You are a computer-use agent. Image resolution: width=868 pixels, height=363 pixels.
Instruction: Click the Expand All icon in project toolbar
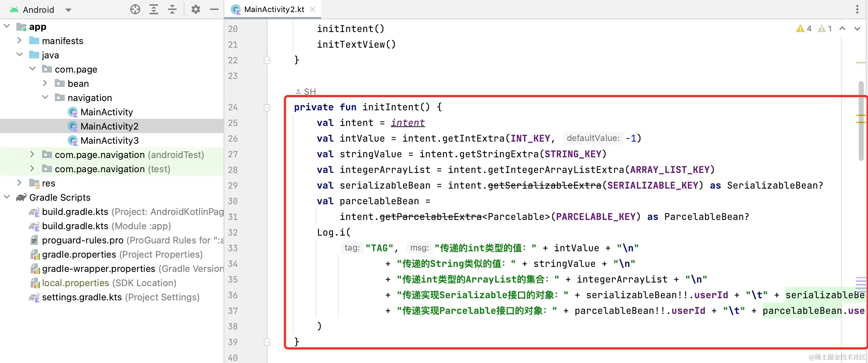[x=154, y=9]
